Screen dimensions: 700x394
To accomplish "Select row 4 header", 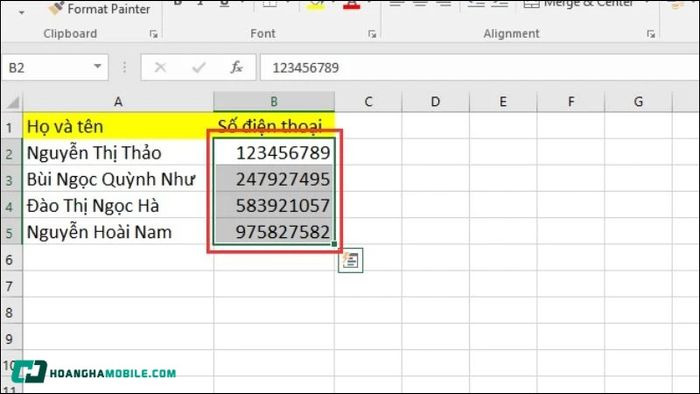I will pyautogui.click(x=12, y=206).
